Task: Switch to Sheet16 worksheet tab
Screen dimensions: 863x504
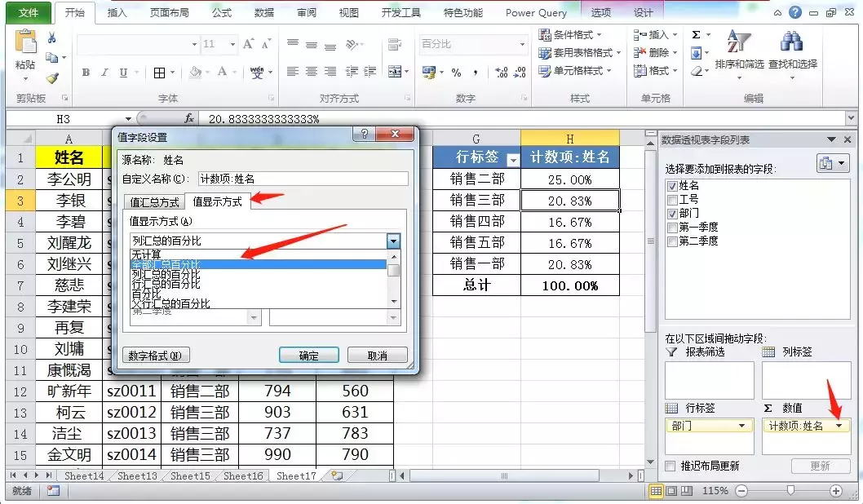Action: (243, 476)
